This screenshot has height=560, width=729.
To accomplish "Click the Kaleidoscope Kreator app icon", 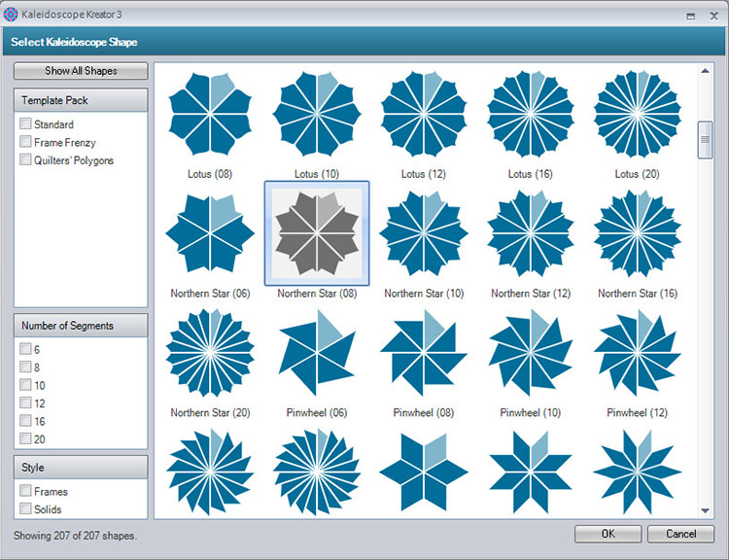I will tap(11, 15).
